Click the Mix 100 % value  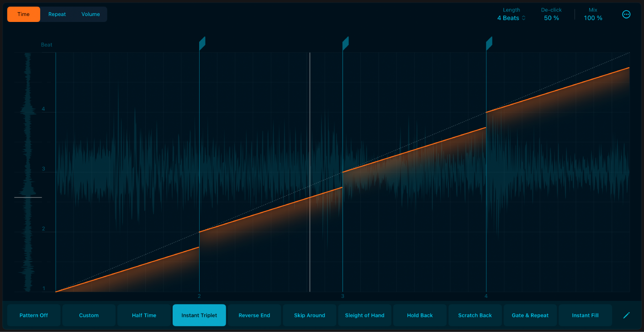click(593, 18)
